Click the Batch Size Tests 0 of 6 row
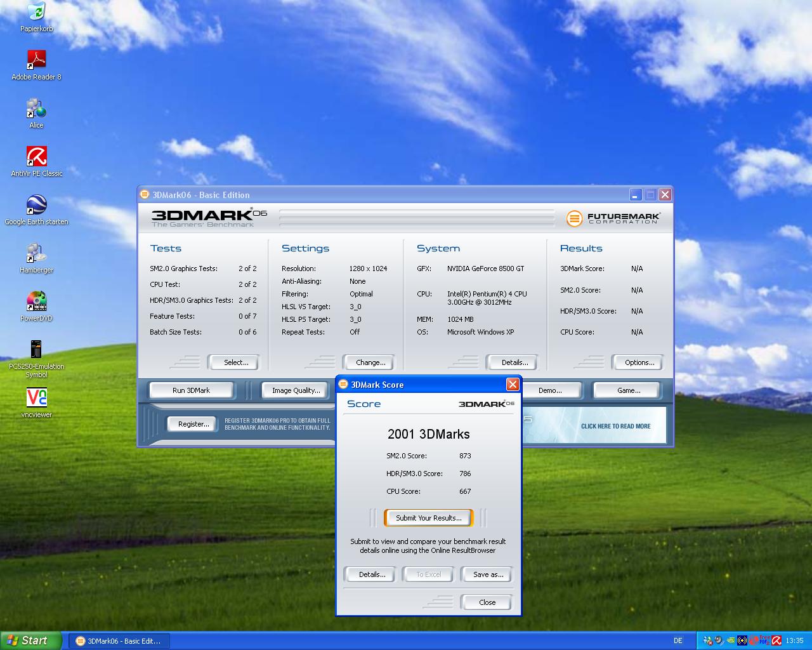This screenshot has height=650, width=812. coord(203,332)
